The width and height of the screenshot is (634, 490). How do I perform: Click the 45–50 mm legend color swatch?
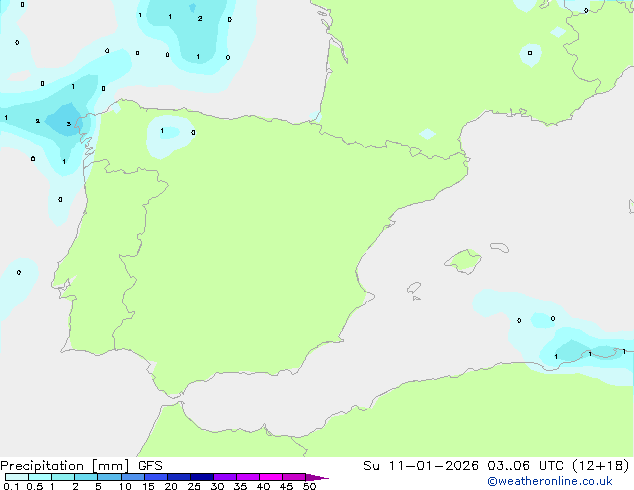click(294, 477)
